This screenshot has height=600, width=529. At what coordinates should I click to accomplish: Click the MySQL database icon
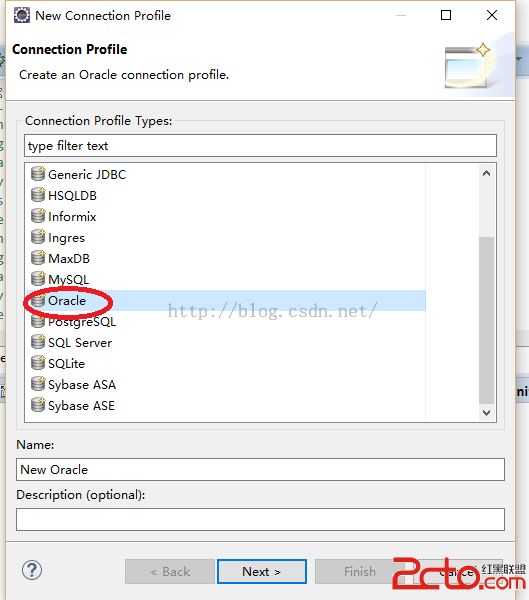coord(38,279)
